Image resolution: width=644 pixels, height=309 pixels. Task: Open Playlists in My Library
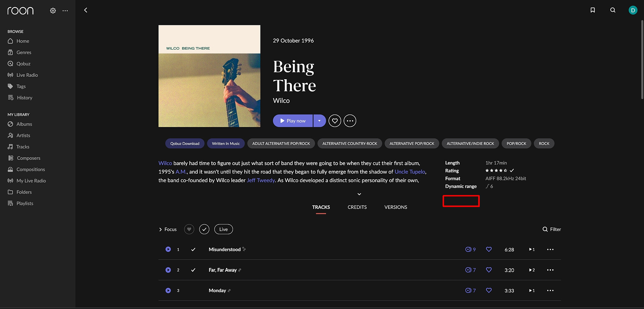coord(25,204)
